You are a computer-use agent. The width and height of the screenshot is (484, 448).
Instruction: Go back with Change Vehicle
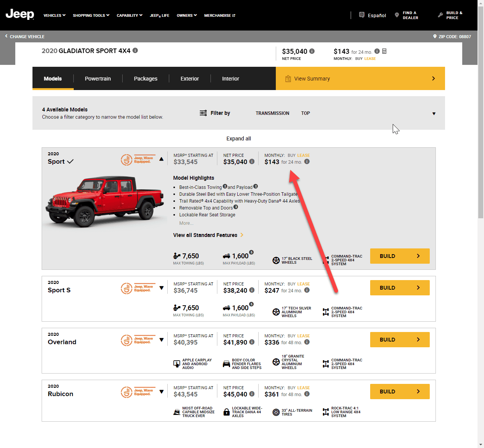[25, 37]
